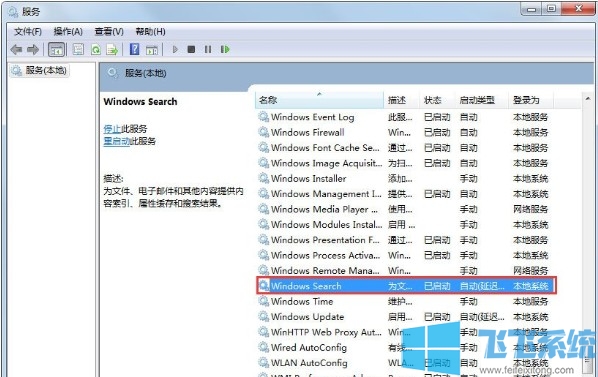598x377 pixels.
Task: Select the Windows Search service row
Action: coord(407,286)
